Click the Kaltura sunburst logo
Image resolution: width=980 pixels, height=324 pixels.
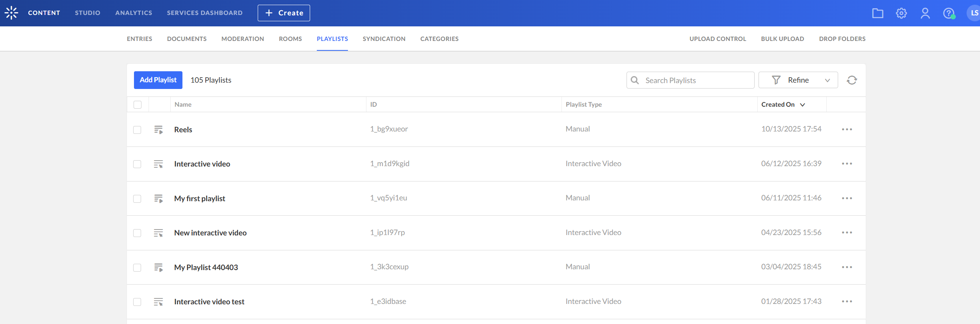pyautogui.click(x=11, y=13)
